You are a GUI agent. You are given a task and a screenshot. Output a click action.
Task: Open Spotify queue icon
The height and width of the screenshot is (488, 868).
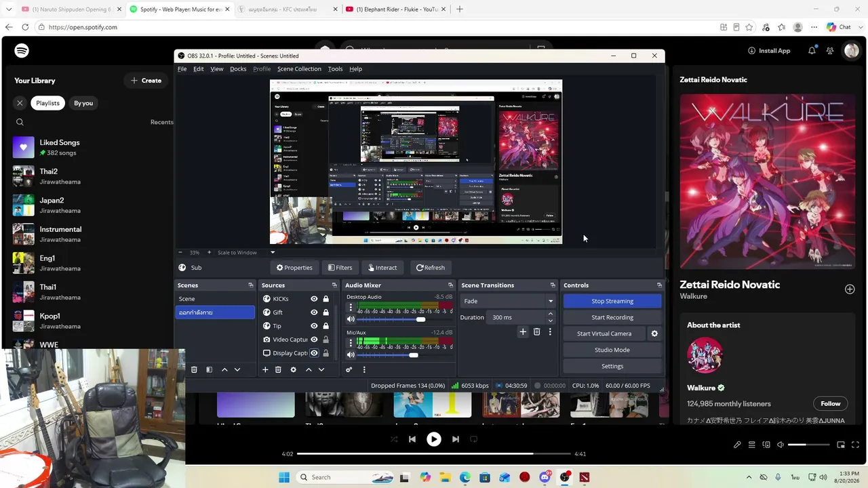tap(751, 445)
